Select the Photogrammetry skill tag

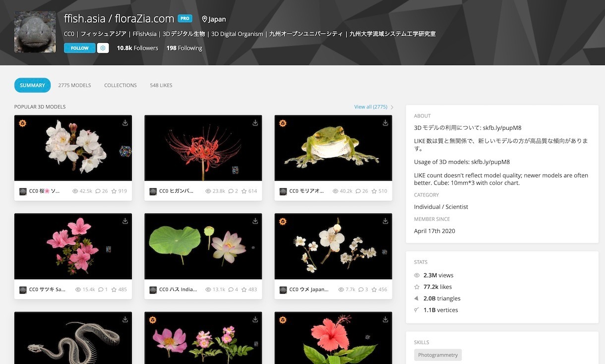pyautogui.click(x=438, y=355)
